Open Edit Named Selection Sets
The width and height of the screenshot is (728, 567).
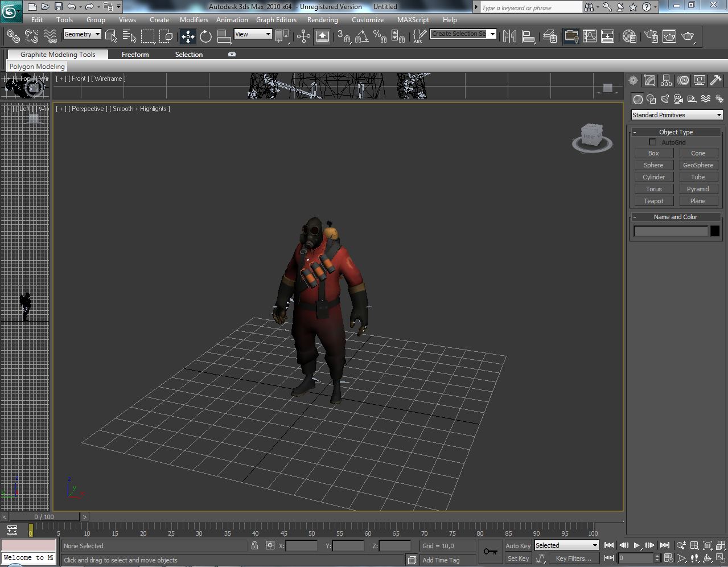(419, 36)
